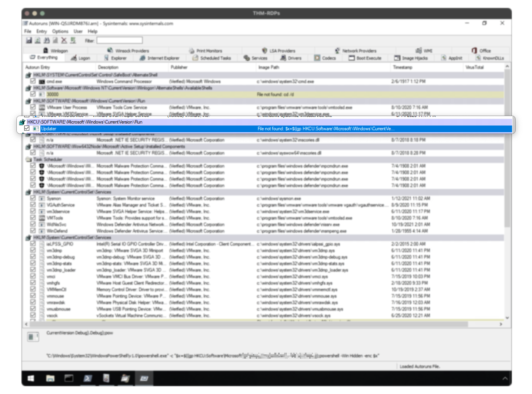Viewport: 532px width, 394px height.
Task: Click the vertical scrollbar up arrow
Action: tap(507, 66)
